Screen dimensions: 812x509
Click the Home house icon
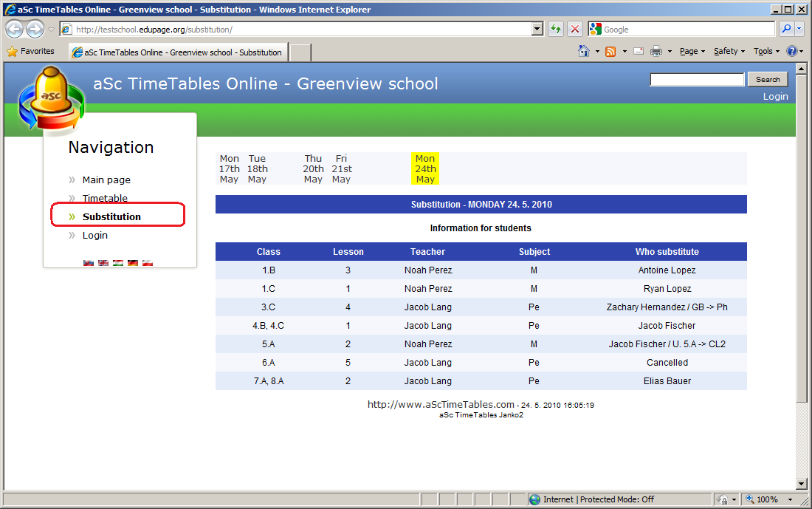584,51
